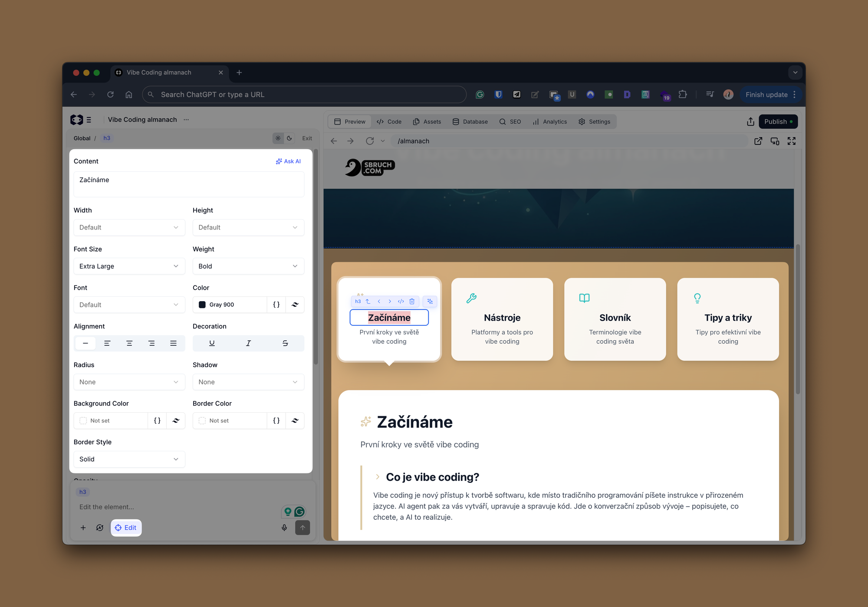This screenshot has height=607, width=868.
Task: Select parent element arrow on h3 toolbar
Action: [x=368, y=301]
